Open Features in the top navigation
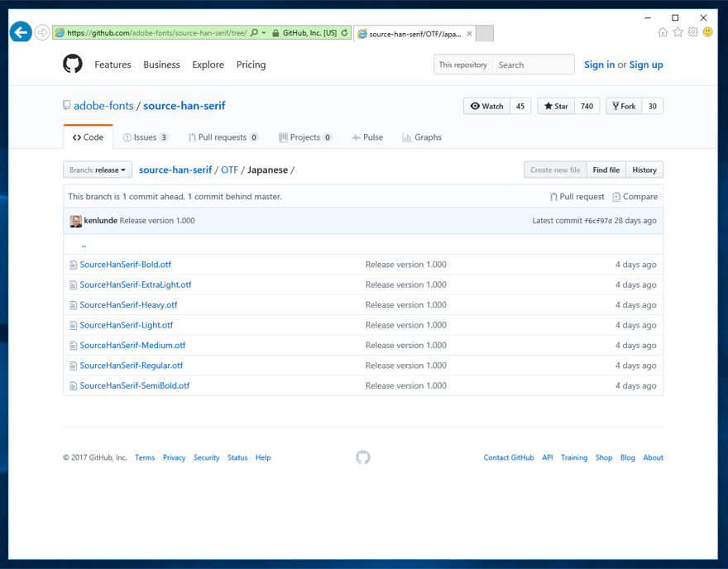The image size is (728, 569). pyautogui.click(x=113, y=65)
